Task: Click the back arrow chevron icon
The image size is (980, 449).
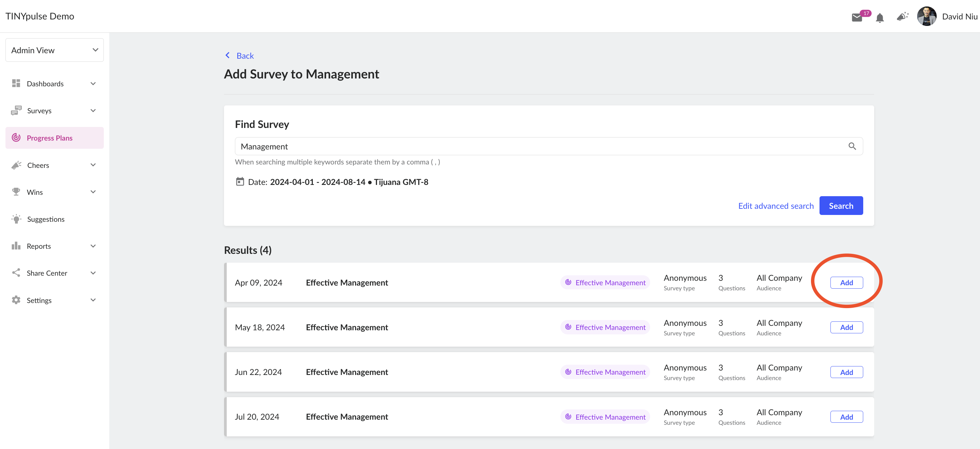Action: tap(227, 55)
